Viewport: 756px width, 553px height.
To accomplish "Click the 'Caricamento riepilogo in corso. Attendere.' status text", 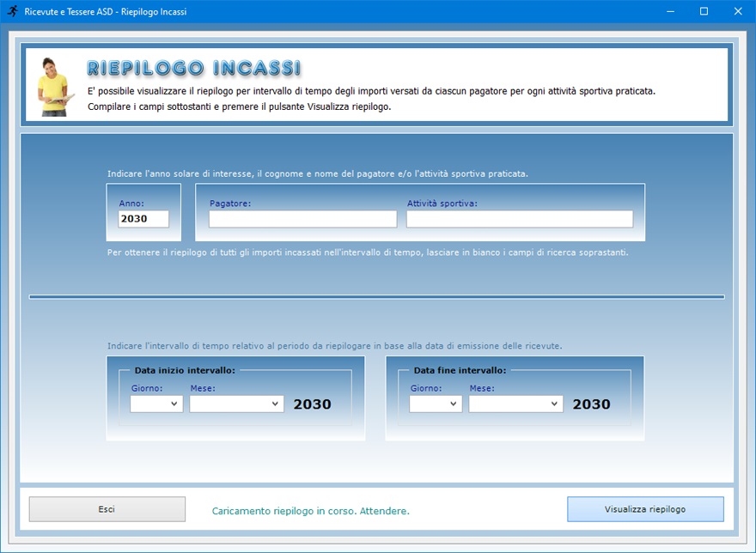I will 310,511.
